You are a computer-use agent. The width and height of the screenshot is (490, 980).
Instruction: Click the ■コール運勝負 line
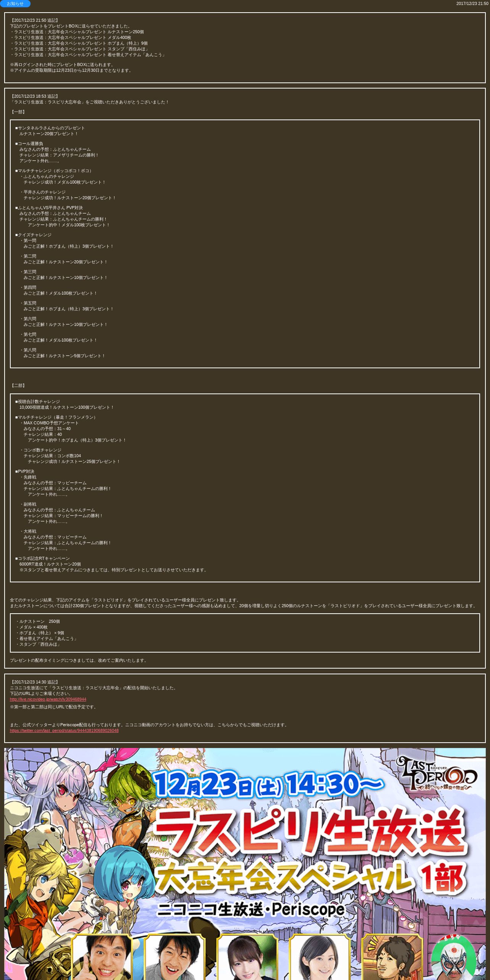tap(29, 143)
